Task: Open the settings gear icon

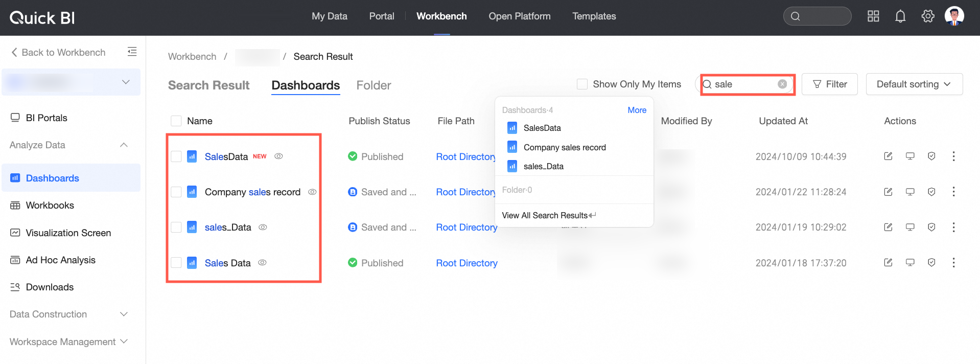Action: coord(928,16)
